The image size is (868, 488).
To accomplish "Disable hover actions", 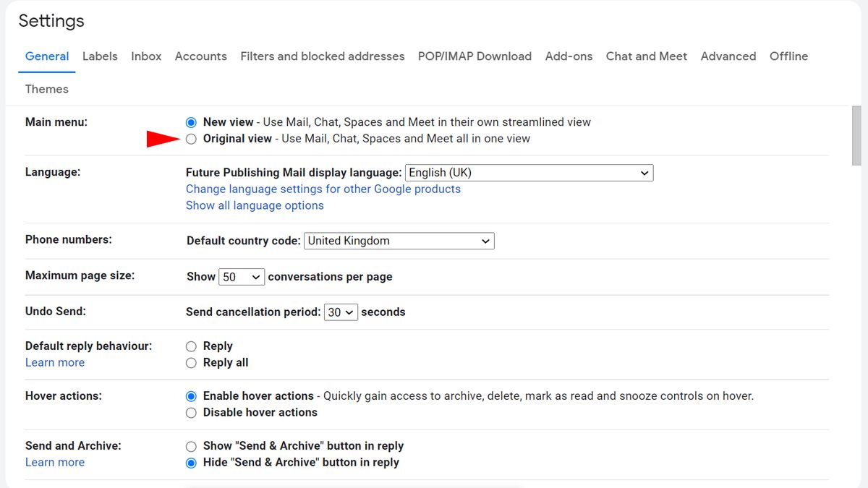I will [191, 412].
